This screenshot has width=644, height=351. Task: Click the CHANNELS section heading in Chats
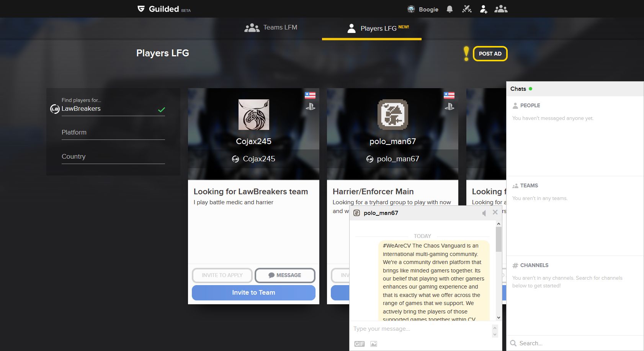click(x=534, y=265)
